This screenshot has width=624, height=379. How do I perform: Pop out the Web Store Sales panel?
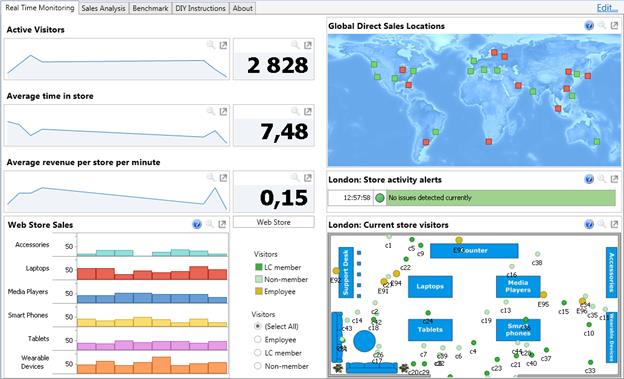point(222,224)
